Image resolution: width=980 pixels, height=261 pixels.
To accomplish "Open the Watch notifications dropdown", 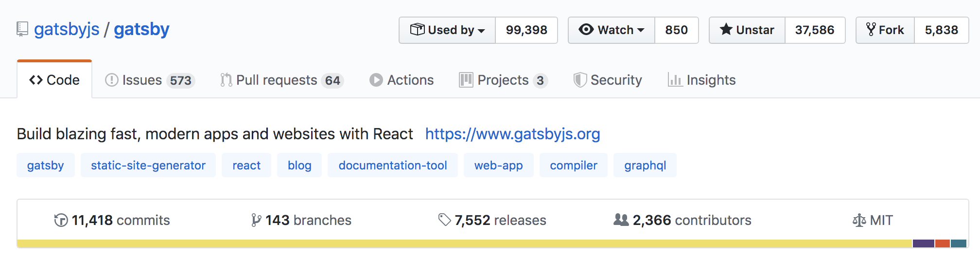I will coord(612,30).
